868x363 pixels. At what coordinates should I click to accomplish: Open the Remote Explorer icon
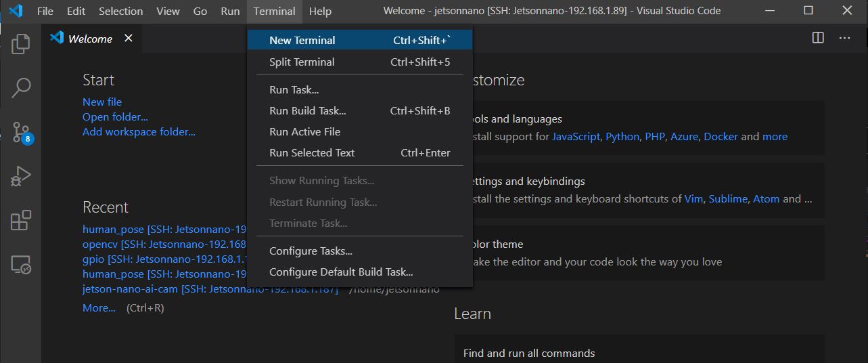[20, 264]
